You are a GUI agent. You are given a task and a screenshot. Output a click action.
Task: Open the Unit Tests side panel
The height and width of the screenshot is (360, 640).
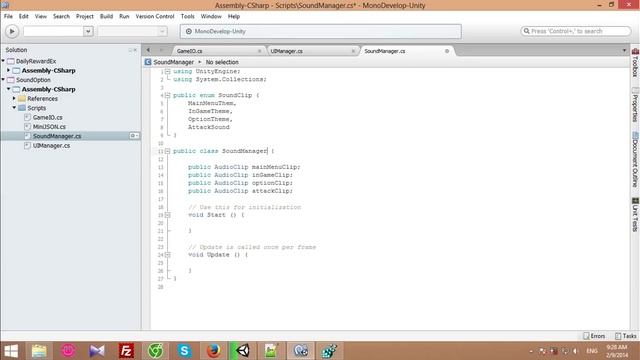(635, 215)
